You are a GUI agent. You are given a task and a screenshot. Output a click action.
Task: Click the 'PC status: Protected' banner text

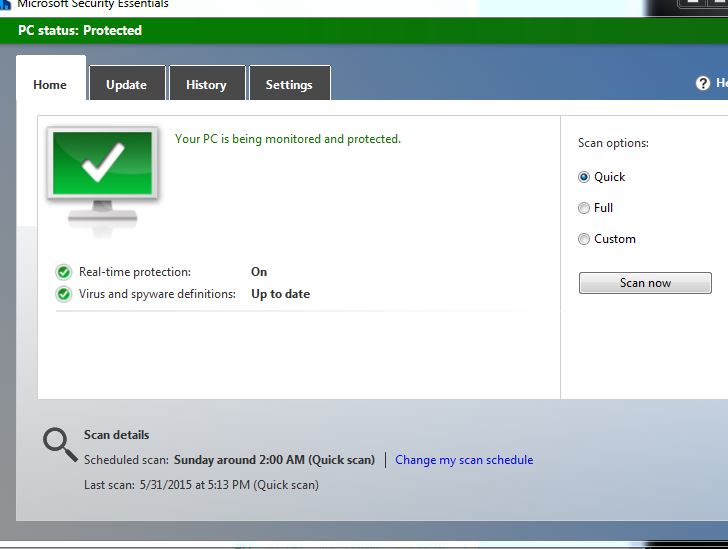pyautogui.click(x=80, y=31)
